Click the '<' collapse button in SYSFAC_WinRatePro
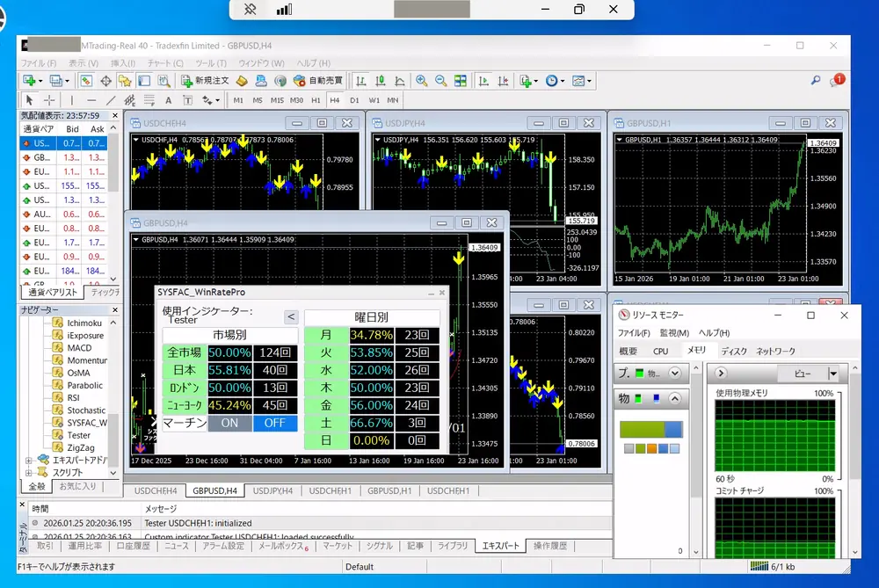The image size is (879, 588). (x=291, y=317)
